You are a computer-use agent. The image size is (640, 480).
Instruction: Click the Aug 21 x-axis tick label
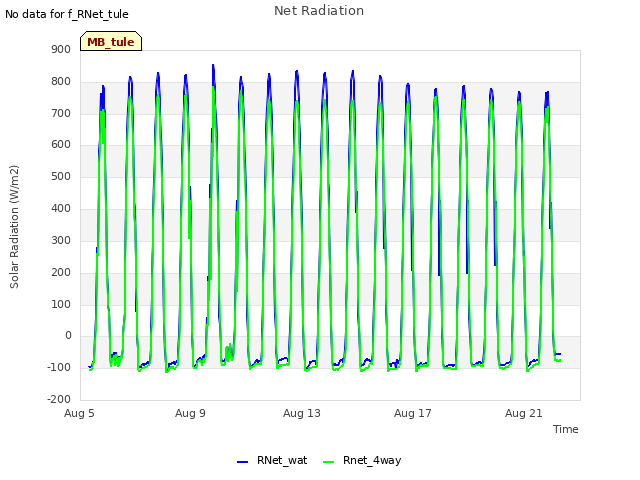[524, 413]
